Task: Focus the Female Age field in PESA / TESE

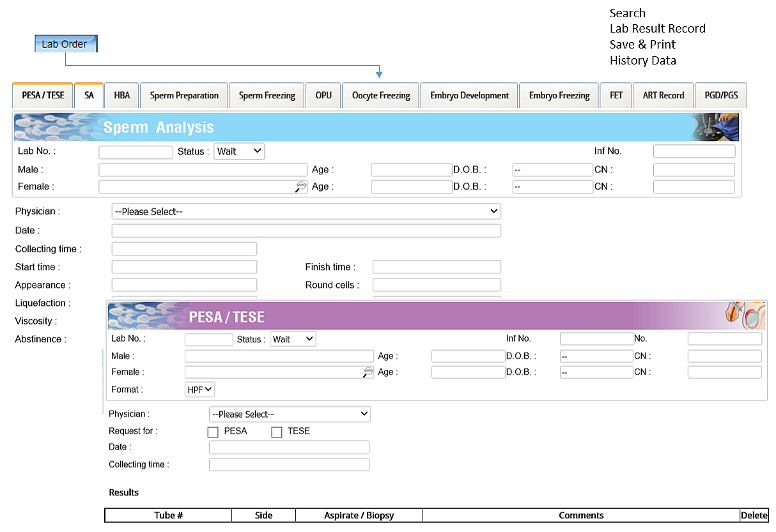Action: [469, 372]
